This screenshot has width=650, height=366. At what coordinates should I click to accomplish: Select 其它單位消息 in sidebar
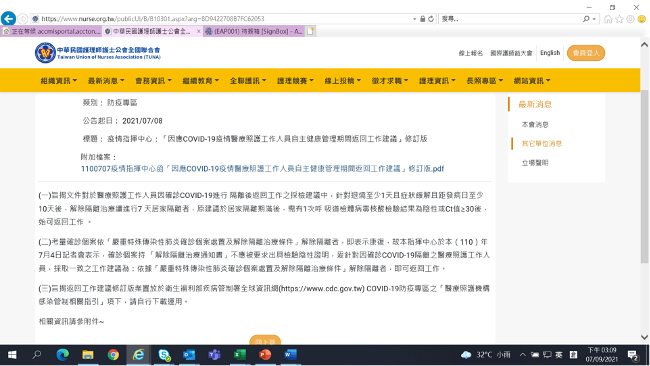[542, 143]
